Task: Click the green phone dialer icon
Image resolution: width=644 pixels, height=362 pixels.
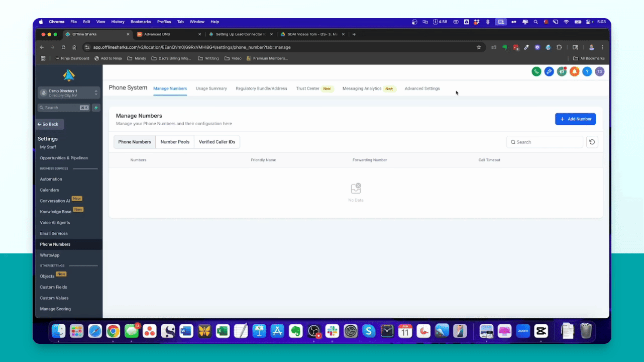Action: coord(536,71)
